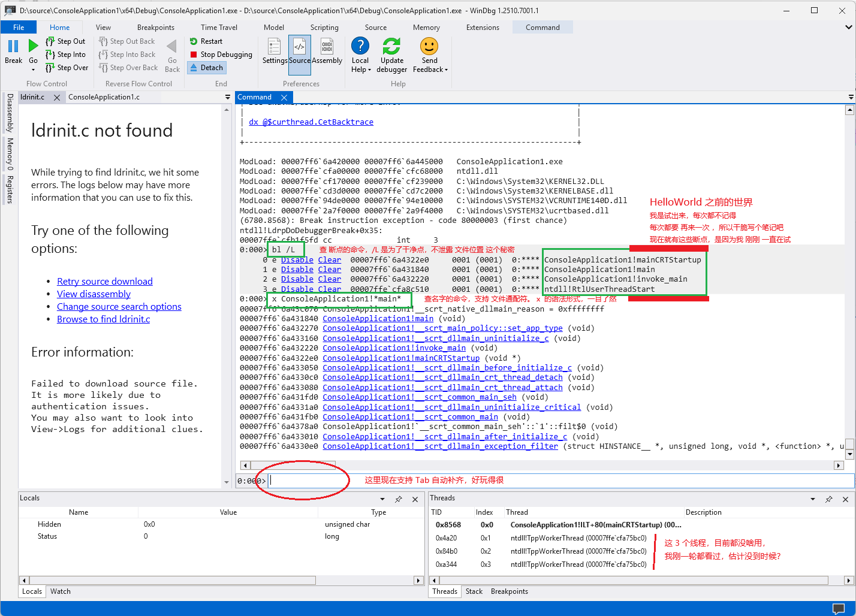This screenshot has height=616, width=856.
Task: Pin the Locals pane
Action: click(x=399, y=499)
